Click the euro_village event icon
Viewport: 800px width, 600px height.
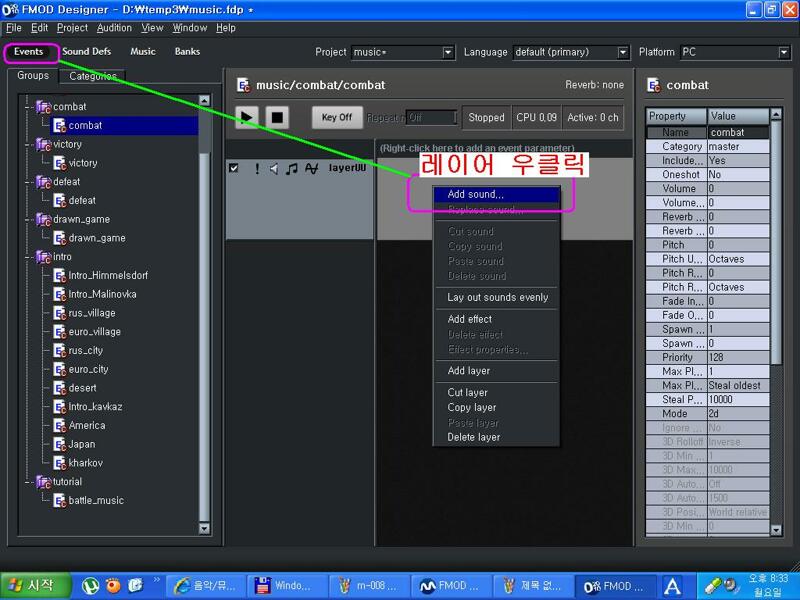pyautogui.click(x=60, y=332)
